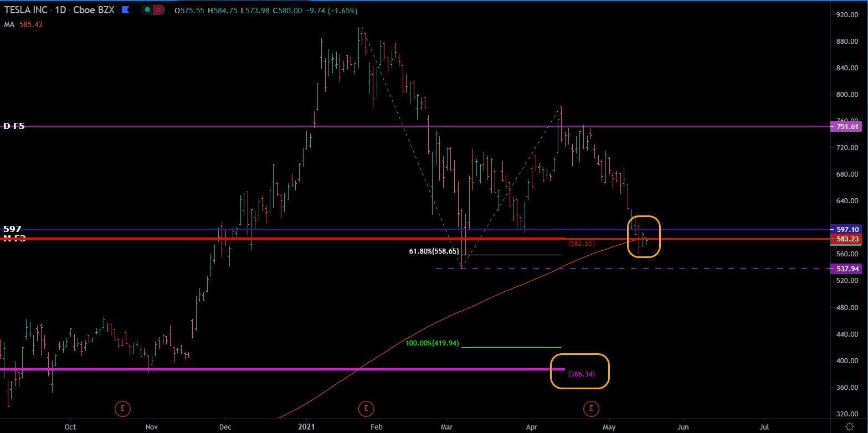This screenshot has height=433, width=868.
Task: Click the 680.00 price axis label
Action: [x=847, y=174]
